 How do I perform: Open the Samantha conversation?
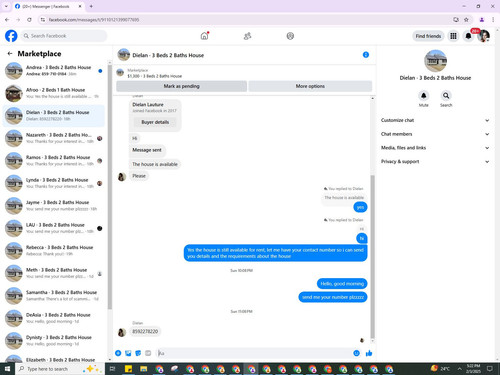[54, 295]
